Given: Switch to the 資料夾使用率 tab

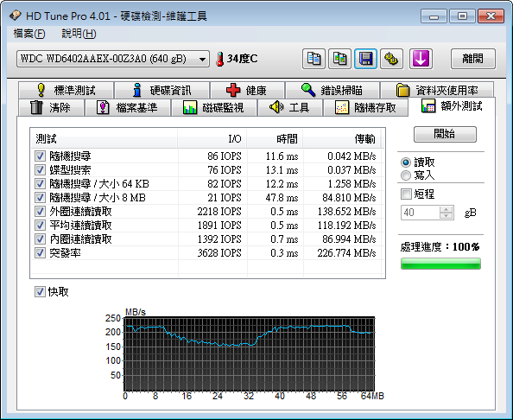Looking at the screenshot, I should tap(437, 90).
